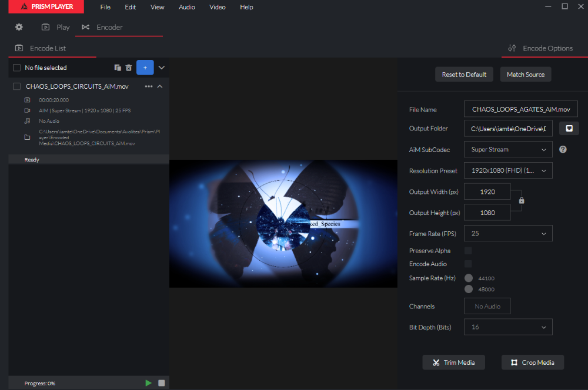This screenshot has width=588, height=390.
Task: Select 48000 sample rate radio button
Action: click(469, 289)
